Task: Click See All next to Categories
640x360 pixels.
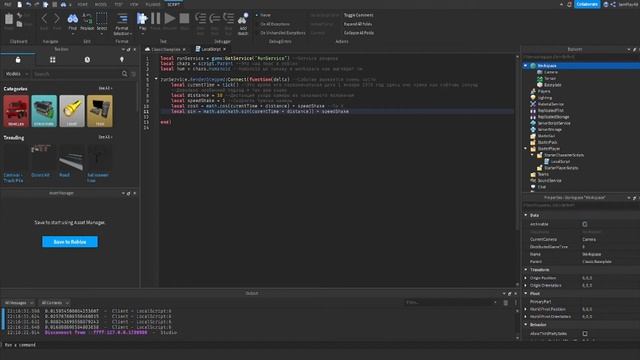Action: [x=105, y=88]
